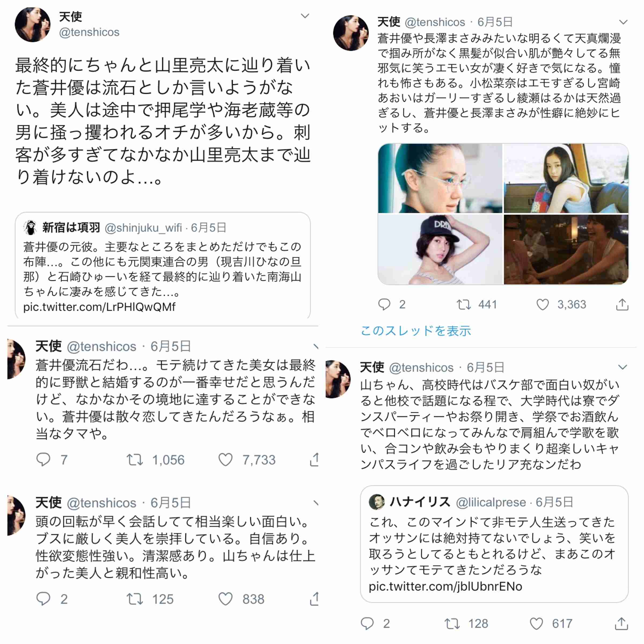Retweet the tweet with 1,056 retweets
The height and width of the screenshot is (644, 644).
[x=135, y=460]
